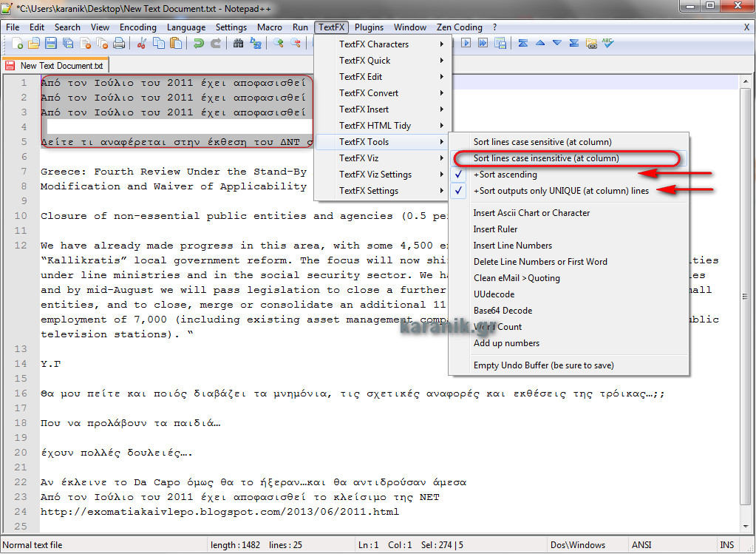Select the Print icon
Screen dimensions: 756x554
click(x=120, y=43)
